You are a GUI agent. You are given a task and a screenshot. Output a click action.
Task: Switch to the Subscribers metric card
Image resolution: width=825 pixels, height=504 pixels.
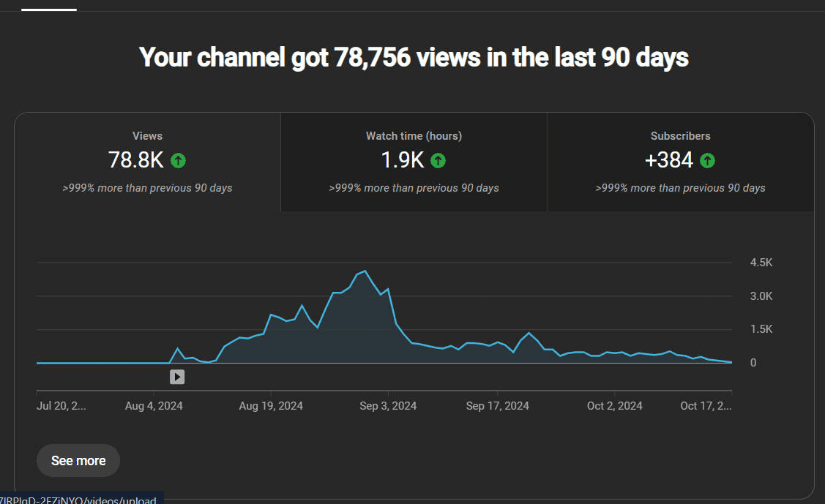coord(680,161)
